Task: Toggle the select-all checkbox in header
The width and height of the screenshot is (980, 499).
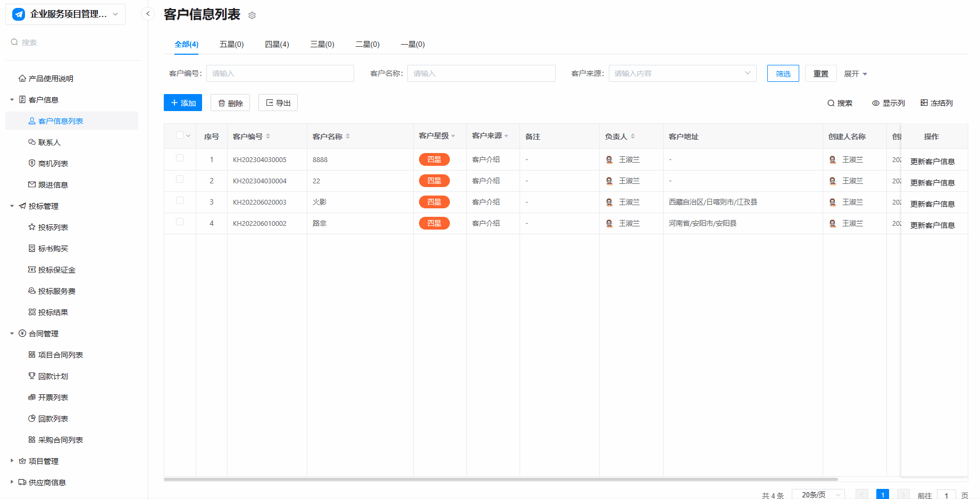Action: [180, 136]
